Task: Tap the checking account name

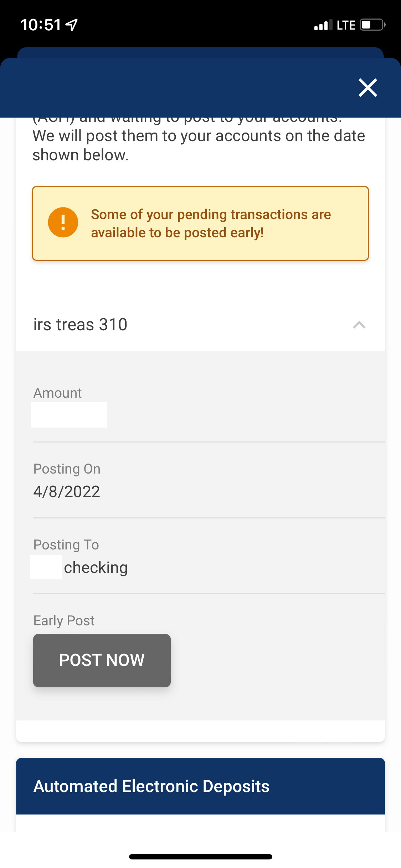Action: point(96,567)
